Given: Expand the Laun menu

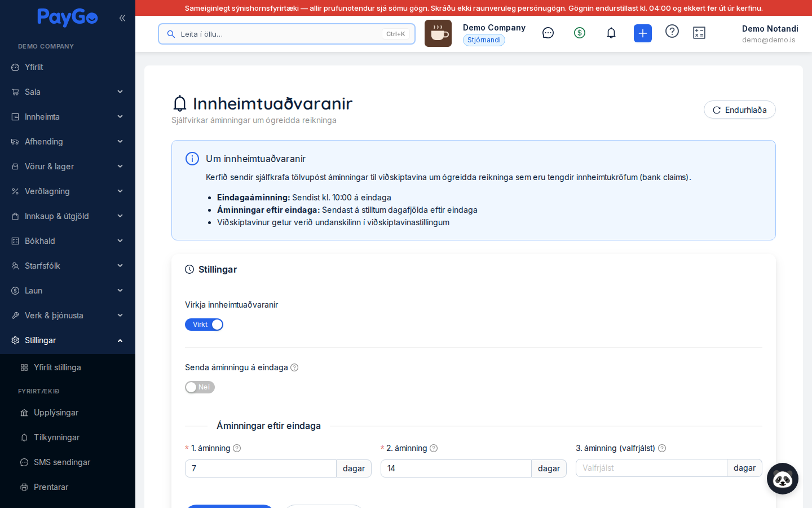Looking at the screenshot, I should pos(68,291).
